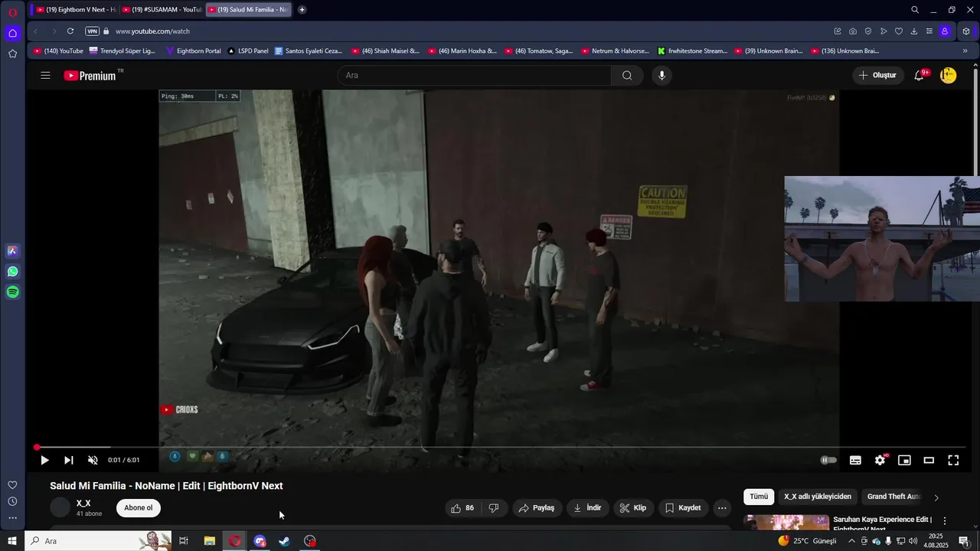Open the Santos Eyaleti Ceza bookmark
The image size is (980, 551).
309,51
